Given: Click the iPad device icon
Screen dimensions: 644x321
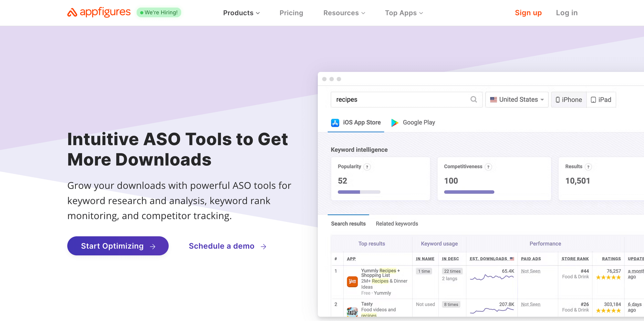Looking at the screenshot, I should pos(593,100).
